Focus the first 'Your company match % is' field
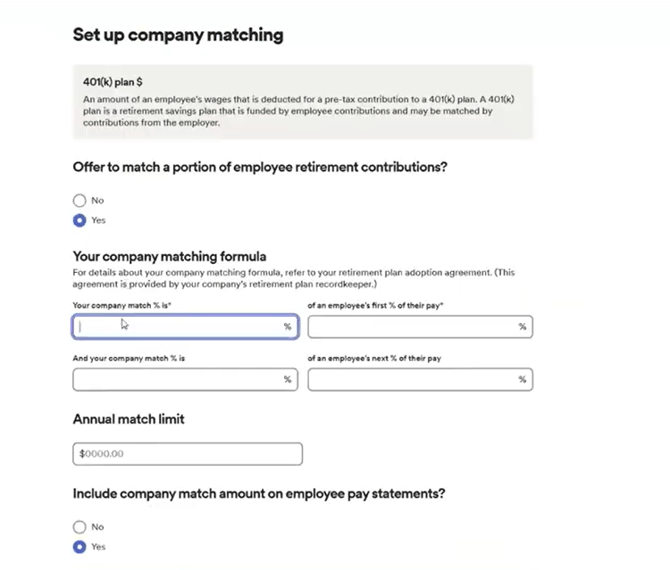Screen dimensions: 670x570 [180, 326]
